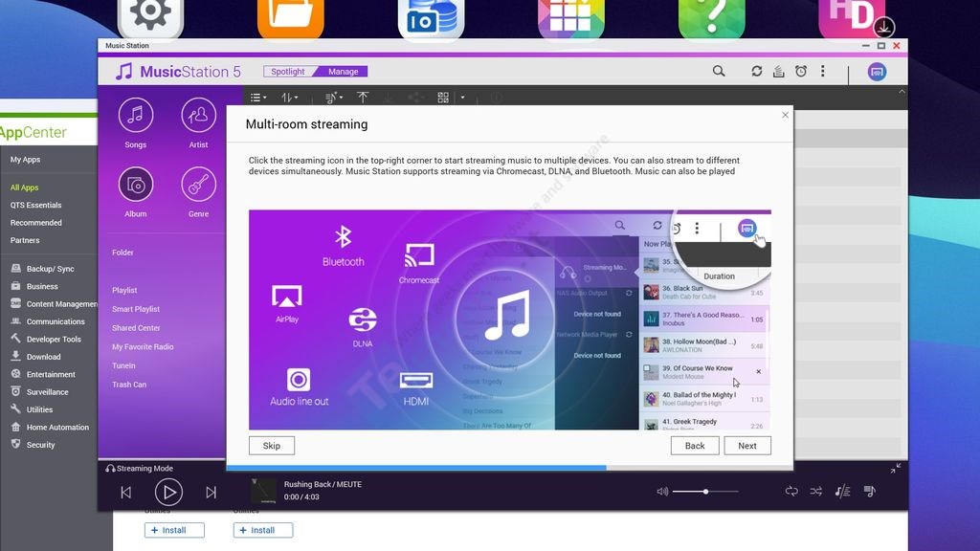
Task: Open Folder in the Music Station sidebar
Action: click(x=122, y=253)
